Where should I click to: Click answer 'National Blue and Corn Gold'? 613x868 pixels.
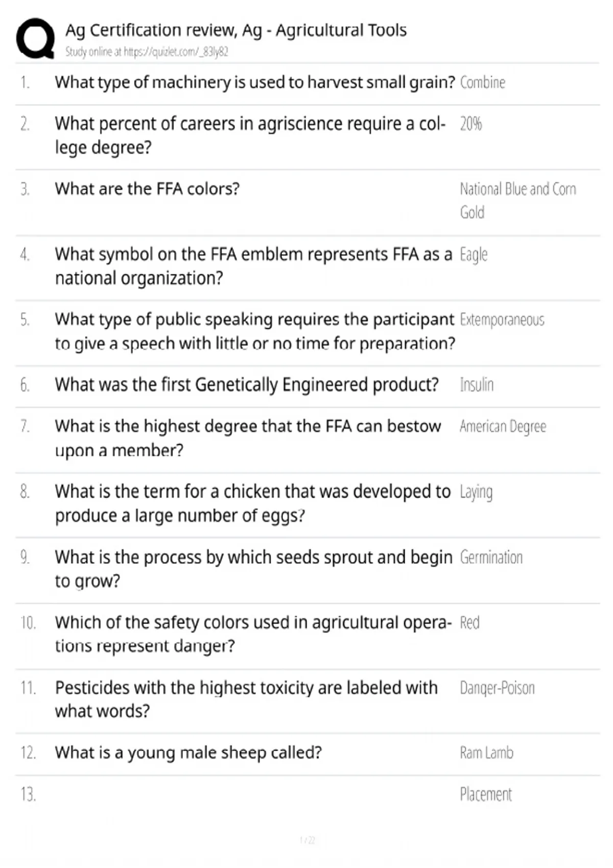coord(518,201)
